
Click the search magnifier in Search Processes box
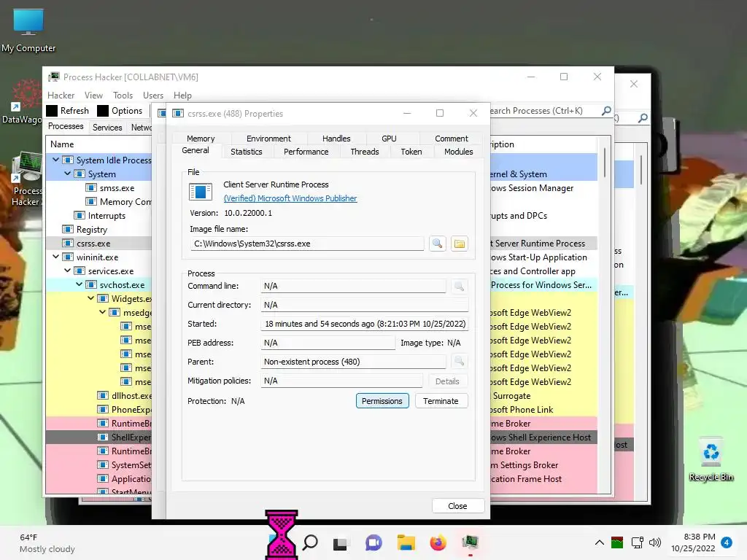tap(606, 111)
